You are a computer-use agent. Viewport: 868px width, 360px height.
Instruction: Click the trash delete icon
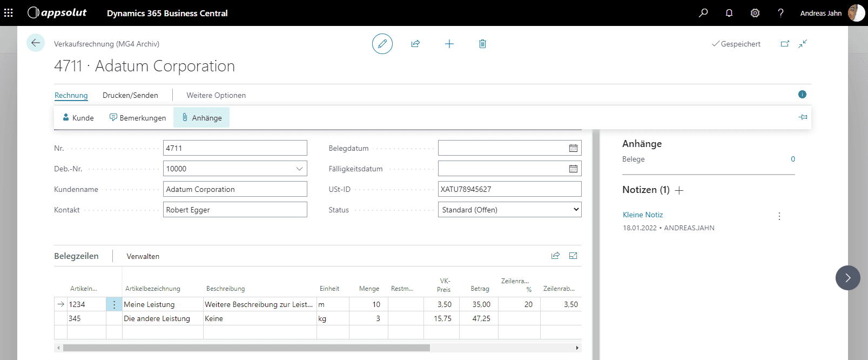click(482, 44)
